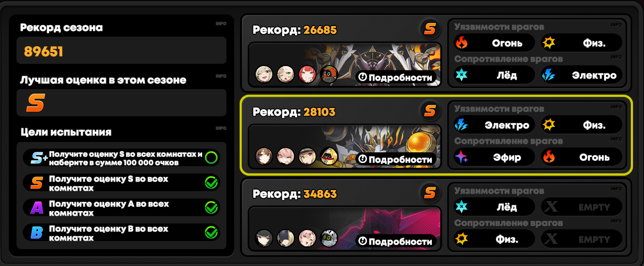The height and width of the screenshot is (266, 644).
Task: Select the season record field showing 89651
Action: point(121,51)
